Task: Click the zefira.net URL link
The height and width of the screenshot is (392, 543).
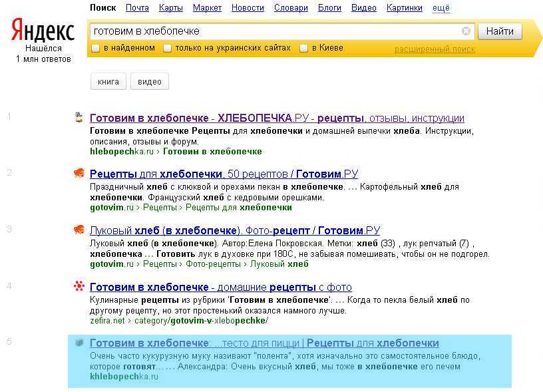Action: point(107,321)
